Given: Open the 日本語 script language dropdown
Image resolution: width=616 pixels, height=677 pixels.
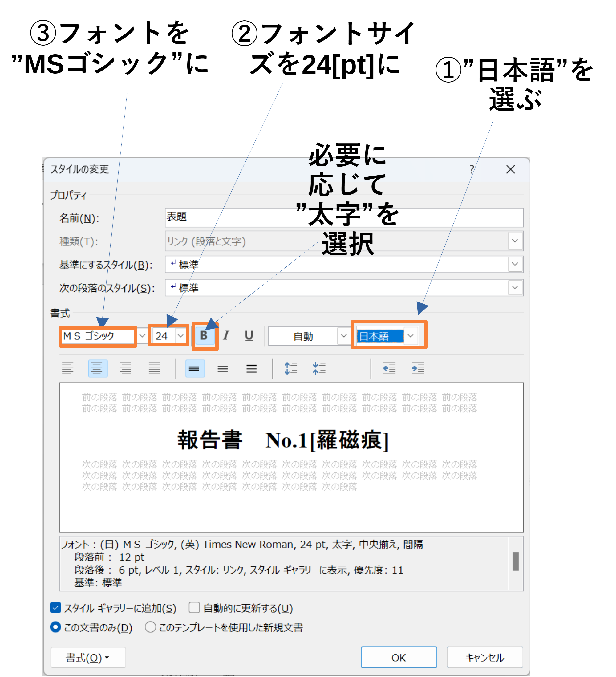Looking at the screenshot, I should [411, 336].
